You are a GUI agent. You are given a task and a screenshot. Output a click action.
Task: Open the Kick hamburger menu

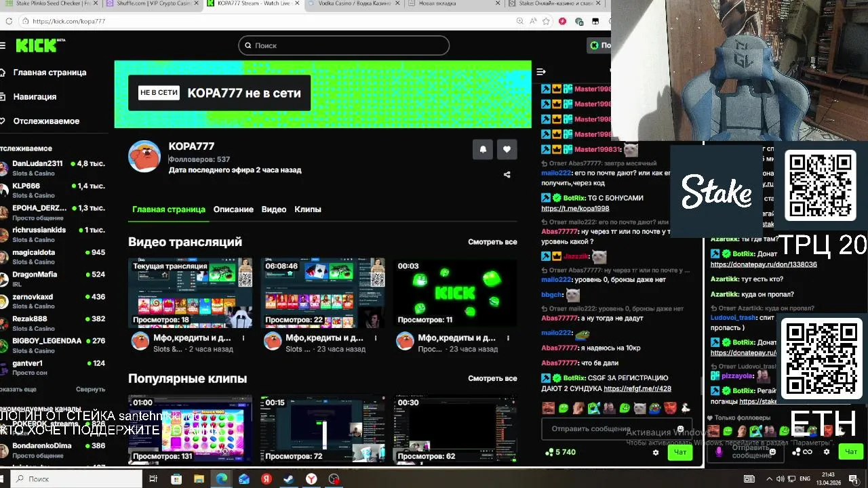[3, 45]
